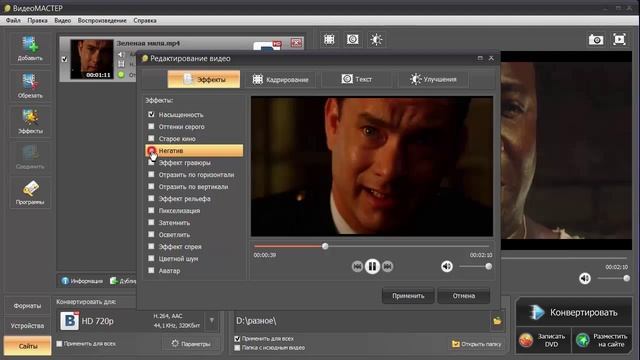Take a snapshot with the camera icon
Viewport: 640px width, 360px height.
pyautogui.click(x=596, y=40)
